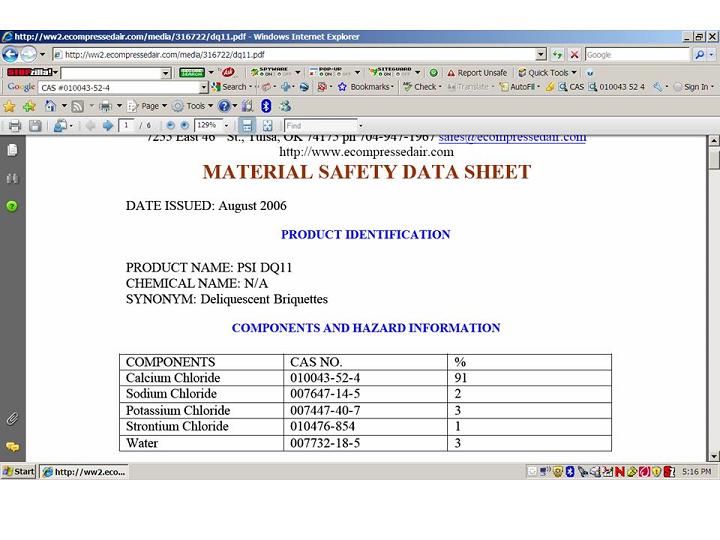The height and width of the screenshot is (540, 720).
Task: Open the Attachments paperclip panel
Action: [x=12, y=419]
